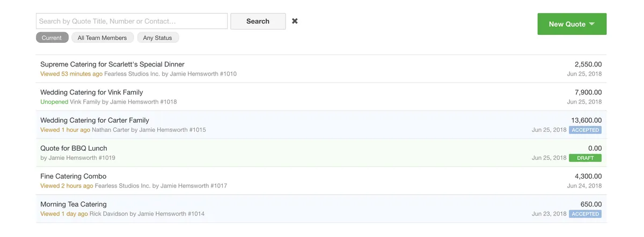The width and height of the screenshot is (644, 237).
Task: Type in the quote search field
Action: coord(131,21)
